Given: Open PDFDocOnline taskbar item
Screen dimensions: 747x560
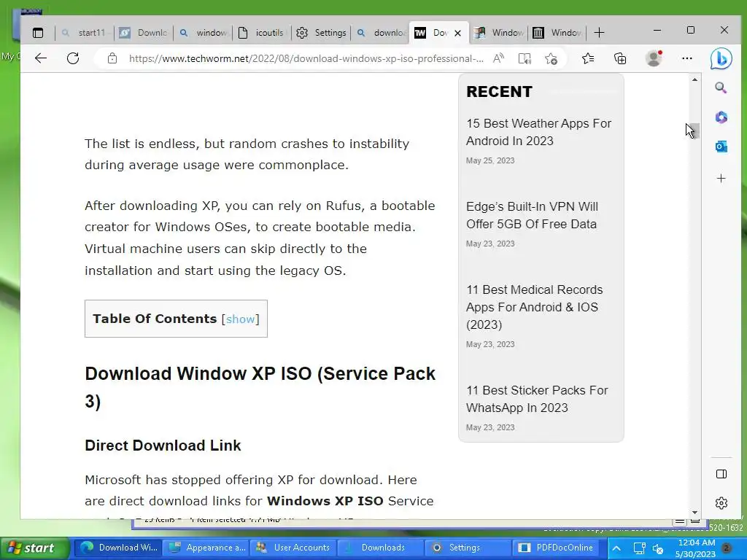Looking at the screenshot, I should point(556,548).
